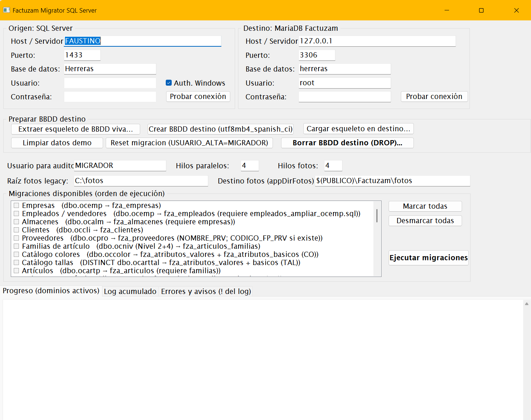Viewport: 531px width, 420px height.
Task: Click Extraer esqueleto de BBDD viva button
Action: click(x=76, y=129)
